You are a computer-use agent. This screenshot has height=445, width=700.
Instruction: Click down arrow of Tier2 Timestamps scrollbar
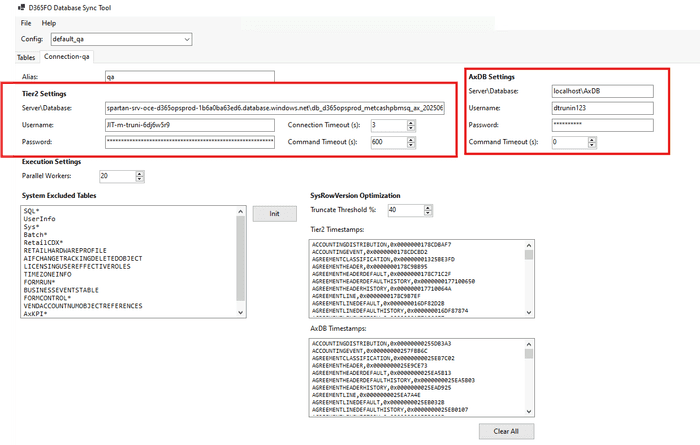529,313
